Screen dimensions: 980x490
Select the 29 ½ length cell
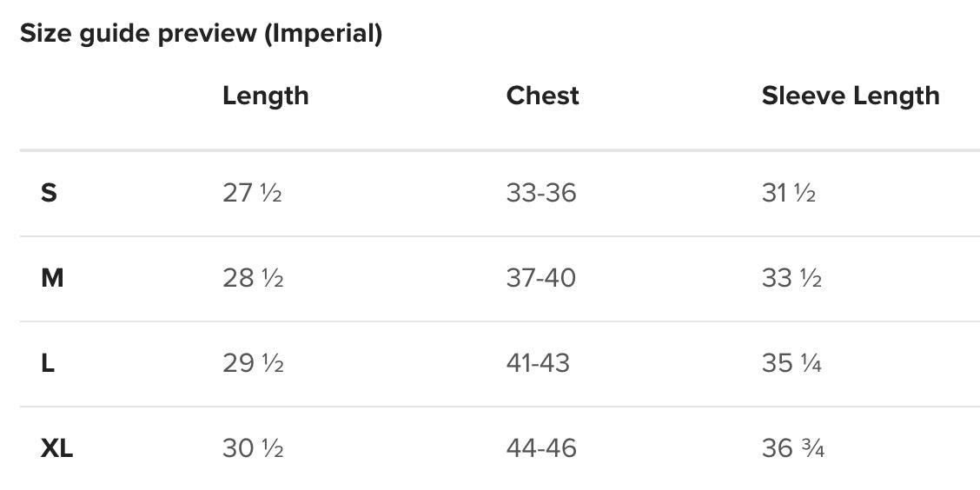tap(253, 363)
